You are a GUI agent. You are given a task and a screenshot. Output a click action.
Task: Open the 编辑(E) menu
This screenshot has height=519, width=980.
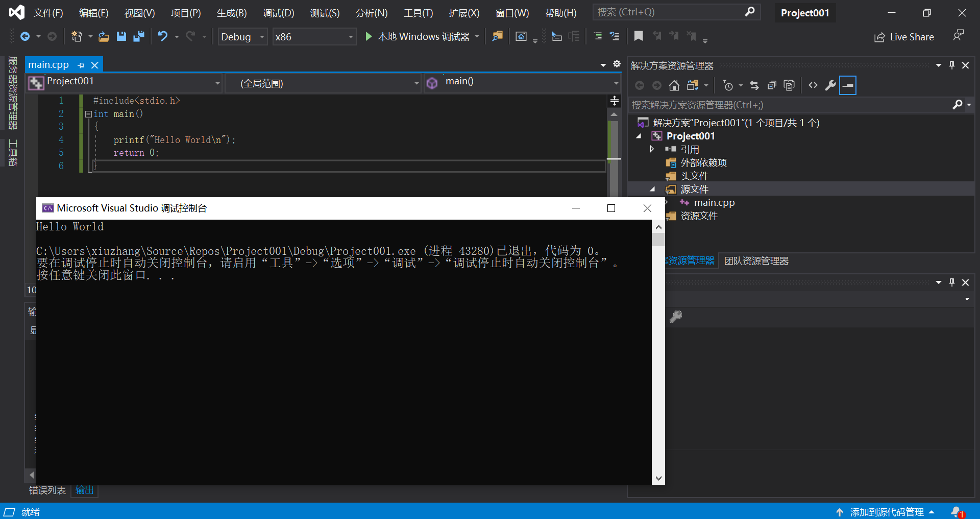pos(94,13)
